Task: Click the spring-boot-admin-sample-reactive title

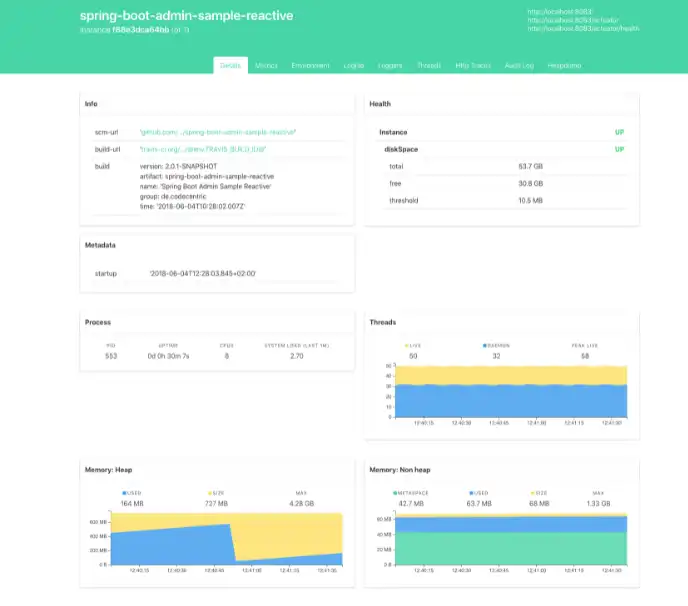Action: tap(186, 15)
